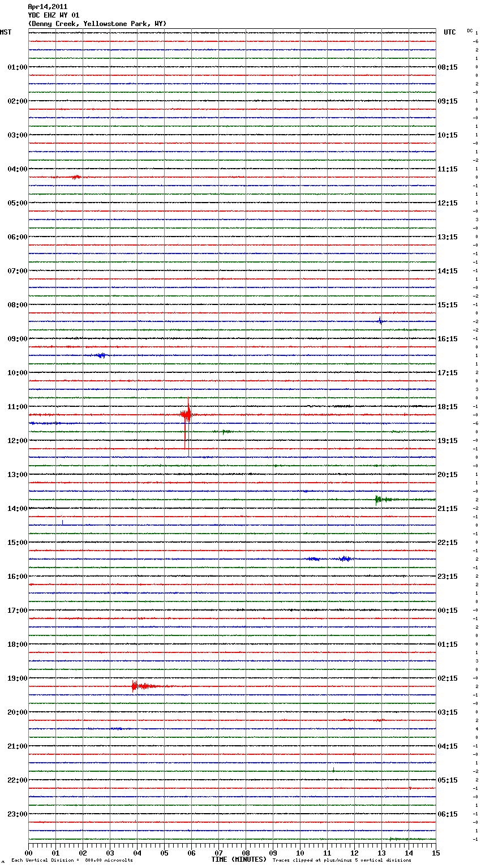This screenshot has height=868, width=481.
Task: Click the 00 minute tick label
Action: [29, 853]
